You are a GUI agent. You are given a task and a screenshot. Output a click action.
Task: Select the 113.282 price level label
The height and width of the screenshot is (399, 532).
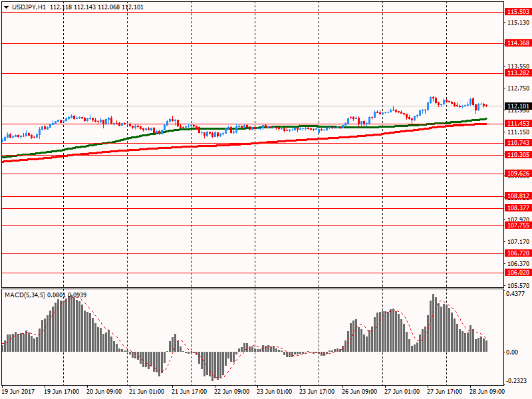click(518, 73)
